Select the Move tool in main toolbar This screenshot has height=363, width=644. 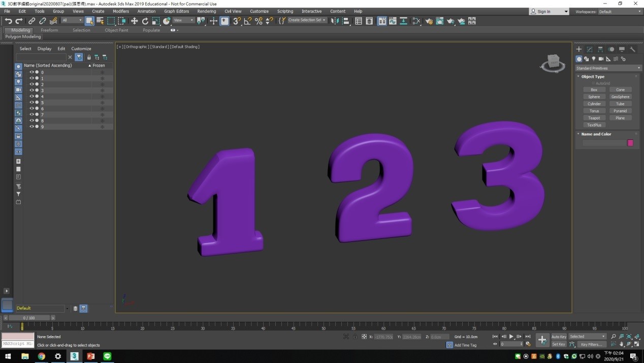[134, 21]
